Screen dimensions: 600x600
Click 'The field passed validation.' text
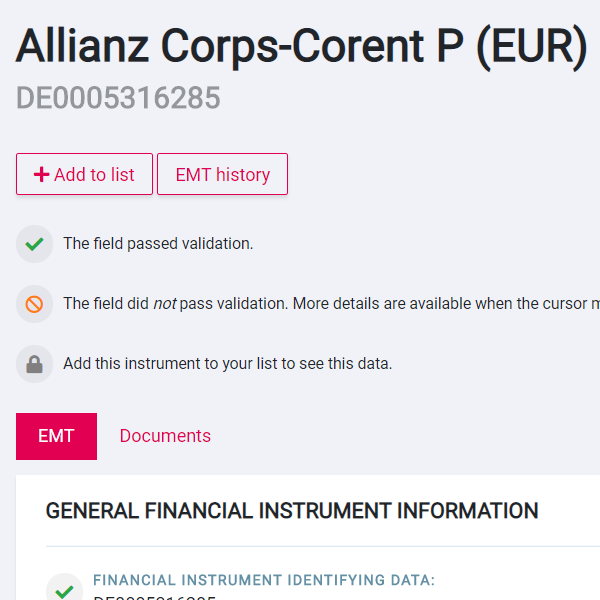[x=158, y=244]
